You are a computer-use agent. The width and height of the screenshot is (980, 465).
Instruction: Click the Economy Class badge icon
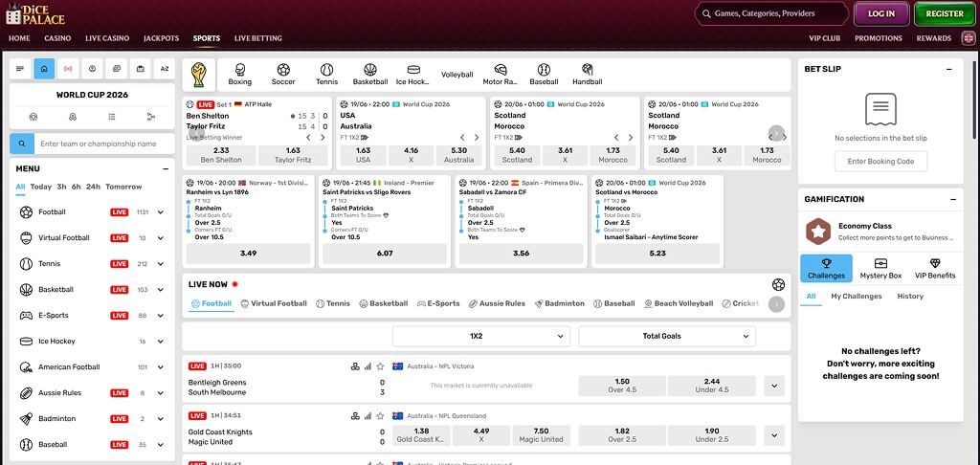click(817, 232)
